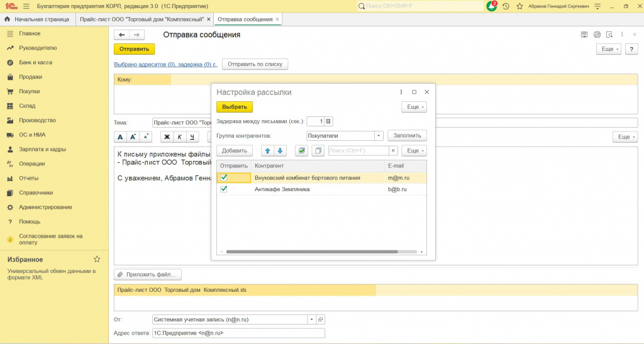Click Заполнить button
The image size is (644, 344).
pos(407,135)
